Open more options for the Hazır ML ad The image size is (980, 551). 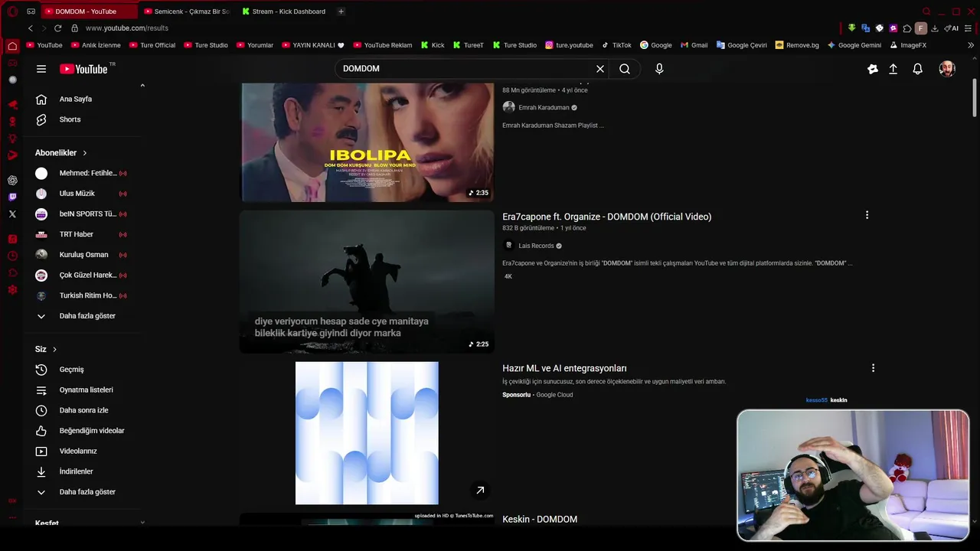click(873, 368)
